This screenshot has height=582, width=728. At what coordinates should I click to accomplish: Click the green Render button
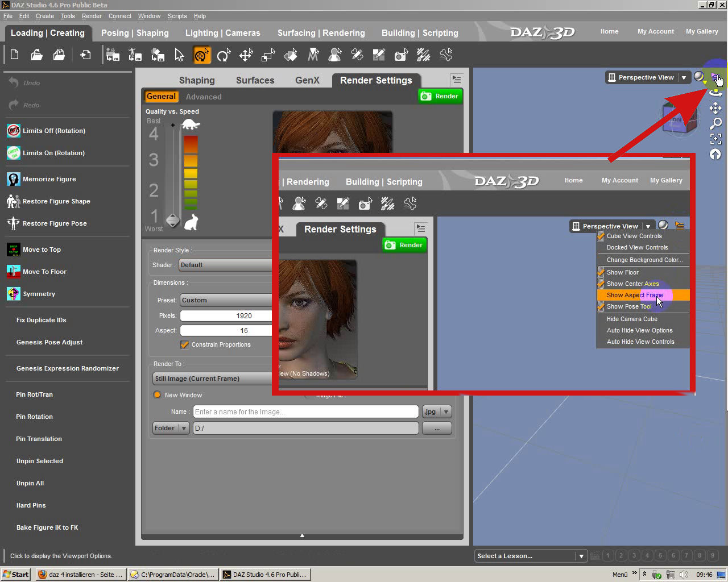coord(440,96)
